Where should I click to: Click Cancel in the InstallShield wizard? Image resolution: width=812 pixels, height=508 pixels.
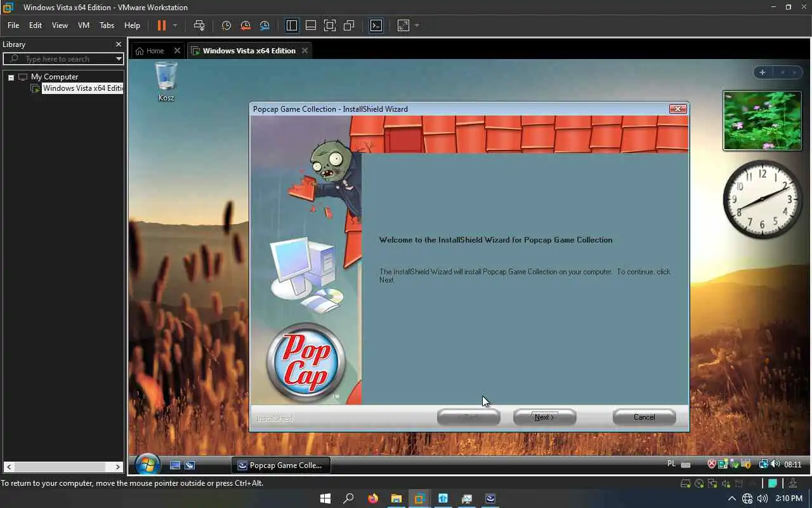[x=644, y=417]
